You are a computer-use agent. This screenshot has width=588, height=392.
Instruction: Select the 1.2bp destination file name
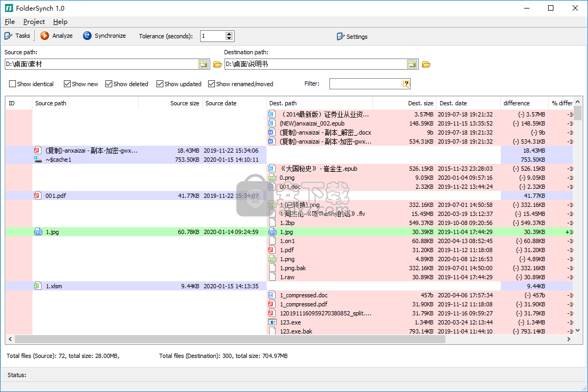click(x=287, y=223)
